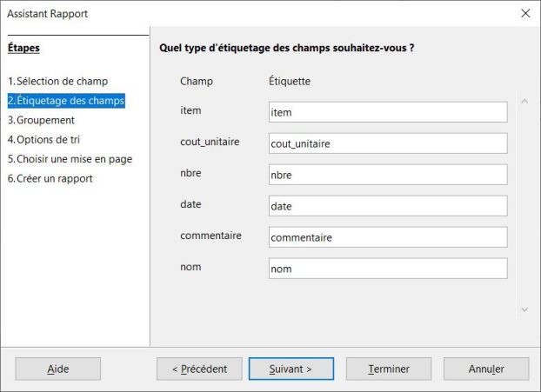Select step 2 Étiquetage des champs
541x392 pixels.
pos(65,101)
